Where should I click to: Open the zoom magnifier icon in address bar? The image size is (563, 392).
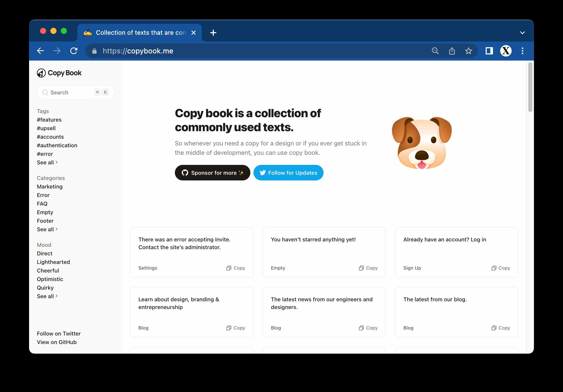(435, 51)
